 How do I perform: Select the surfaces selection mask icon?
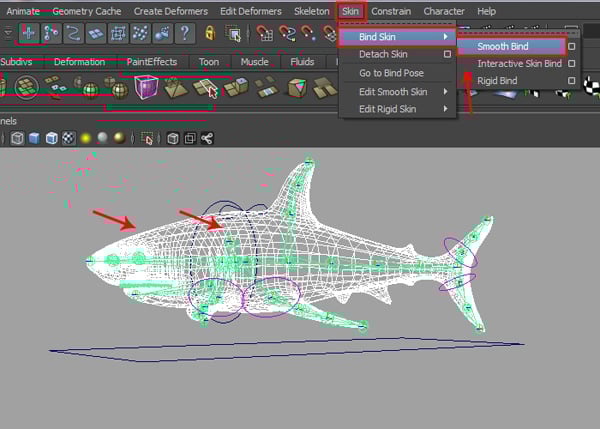(96, 33)
